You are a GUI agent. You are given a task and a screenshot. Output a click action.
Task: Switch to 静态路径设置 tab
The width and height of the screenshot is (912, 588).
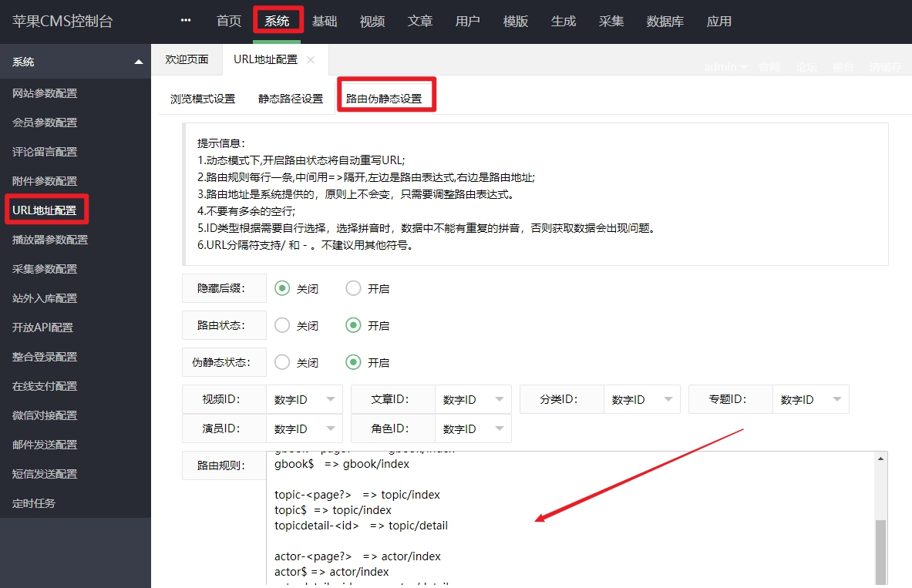pos(291,99)
